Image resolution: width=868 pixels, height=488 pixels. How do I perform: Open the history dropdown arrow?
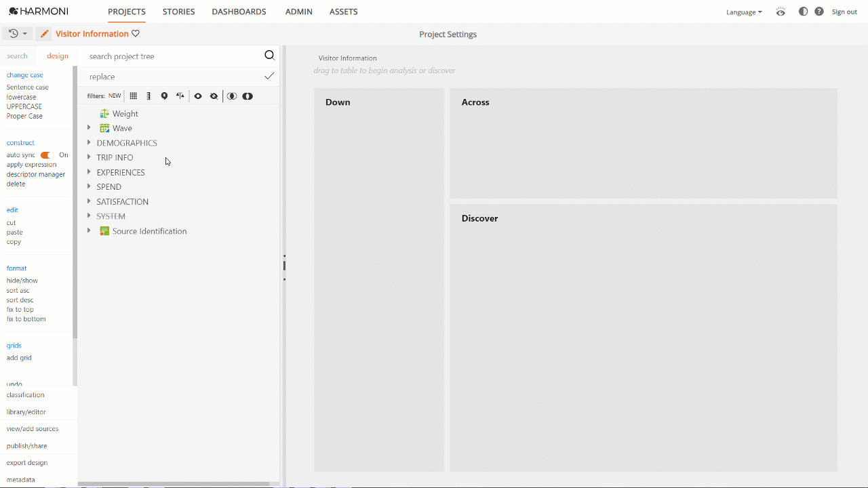(x=25, y=34)
